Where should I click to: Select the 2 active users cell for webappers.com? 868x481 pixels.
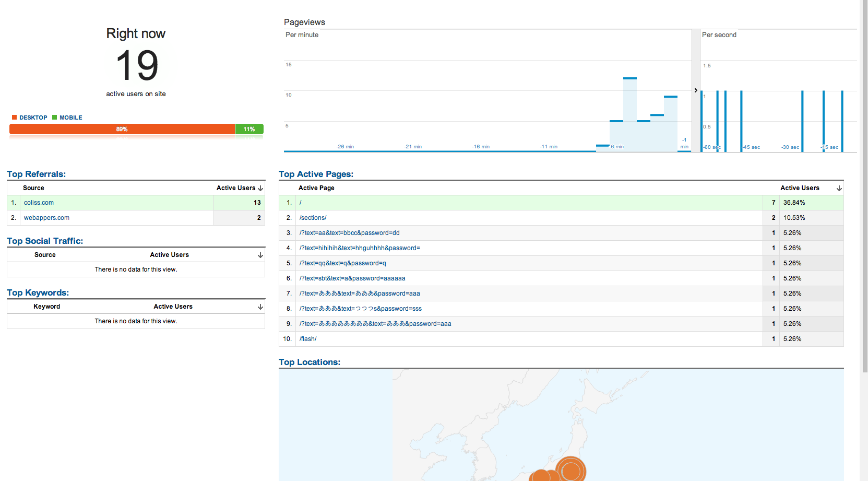point(240,218)
